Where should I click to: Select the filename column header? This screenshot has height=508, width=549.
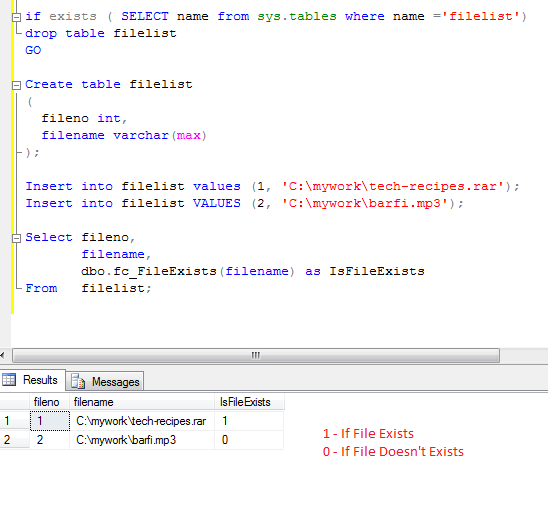142,402
